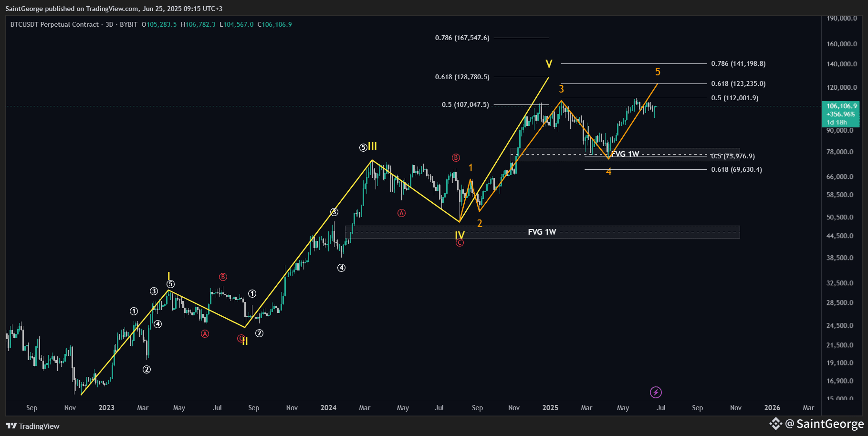Click the close value C106,106.9 in header

(x=275, y=24)
